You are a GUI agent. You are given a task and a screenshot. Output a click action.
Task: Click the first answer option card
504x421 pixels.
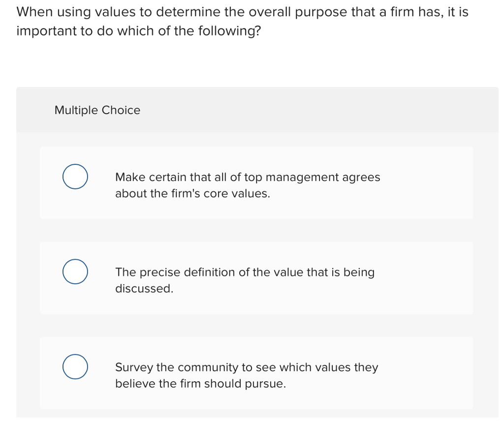click(256, 182)
